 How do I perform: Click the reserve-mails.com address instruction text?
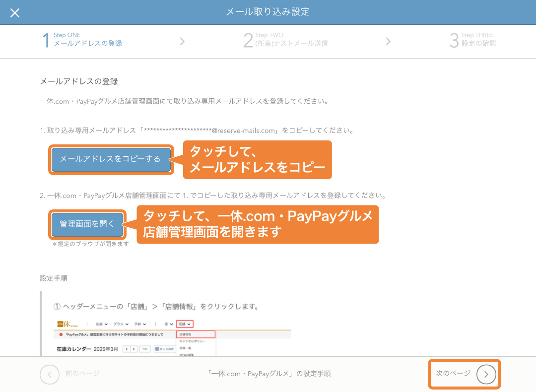click(x=197, y=130)
